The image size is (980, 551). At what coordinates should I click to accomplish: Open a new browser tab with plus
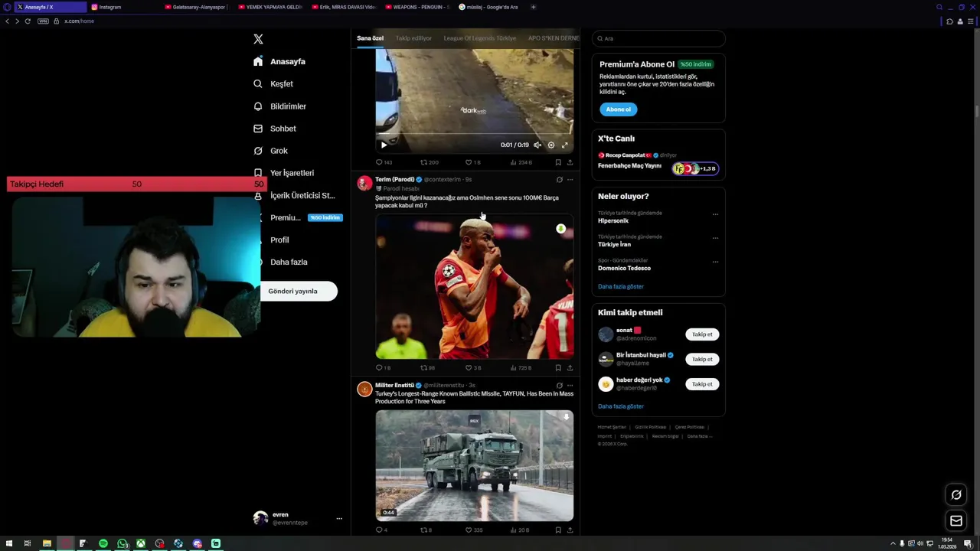[x=534, y=7]
